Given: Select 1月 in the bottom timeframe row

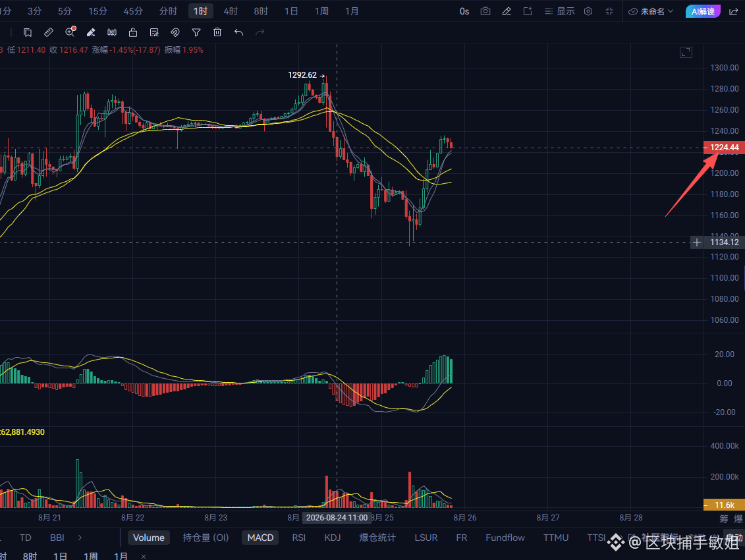Looking at the screenshot, I should coord(121,556).
